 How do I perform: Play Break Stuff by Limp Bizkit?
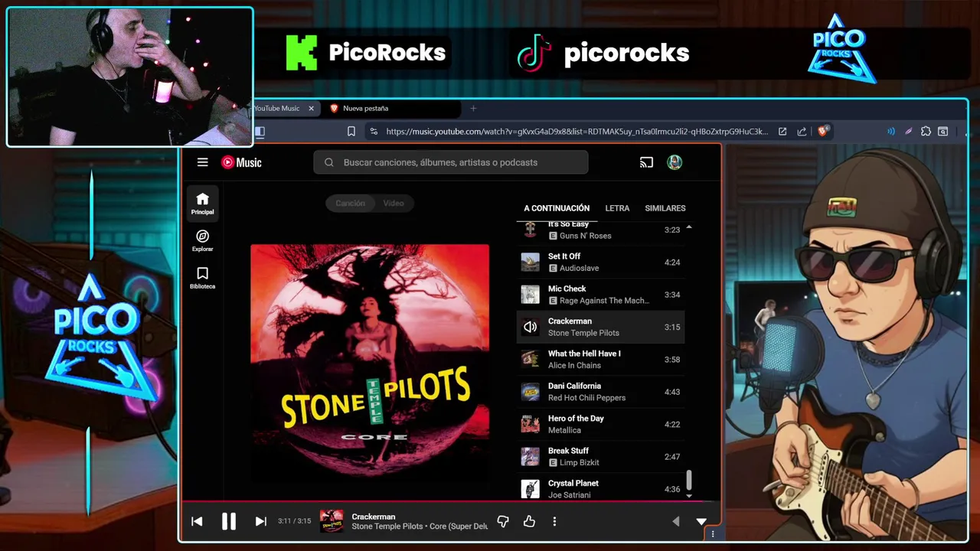[601, 457]
